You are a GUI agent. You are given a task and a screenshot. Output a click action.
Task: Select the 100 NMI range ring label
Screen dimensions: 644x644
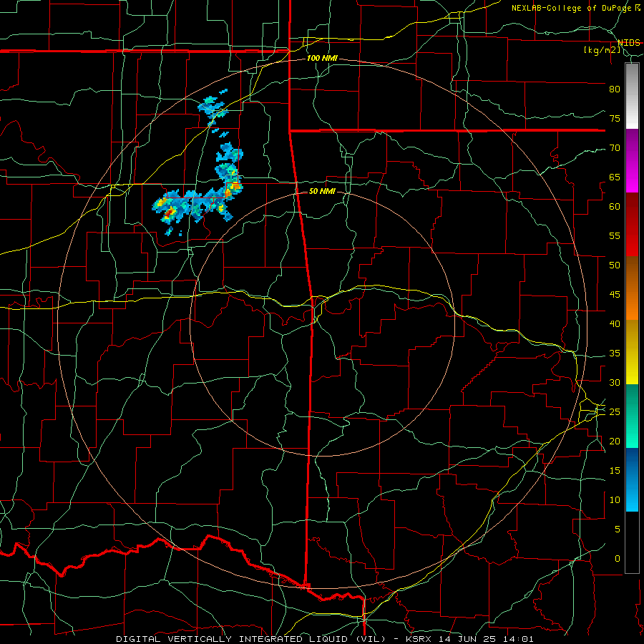click(x=322, y=59)
